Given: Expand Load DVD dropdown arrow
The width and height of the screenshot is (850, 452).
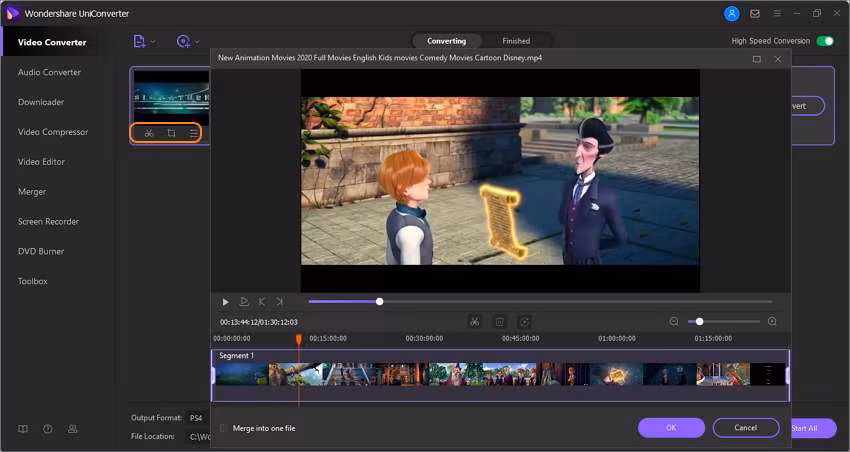Looking at the screenshot, I should coord(197,42).
